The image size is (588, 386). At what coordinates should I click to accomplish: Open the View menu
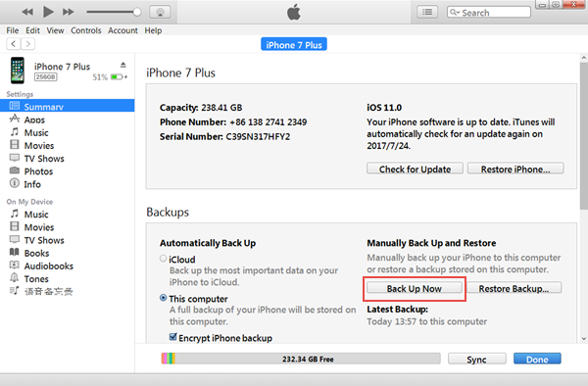pyautogui.click(x=55, y=30)
